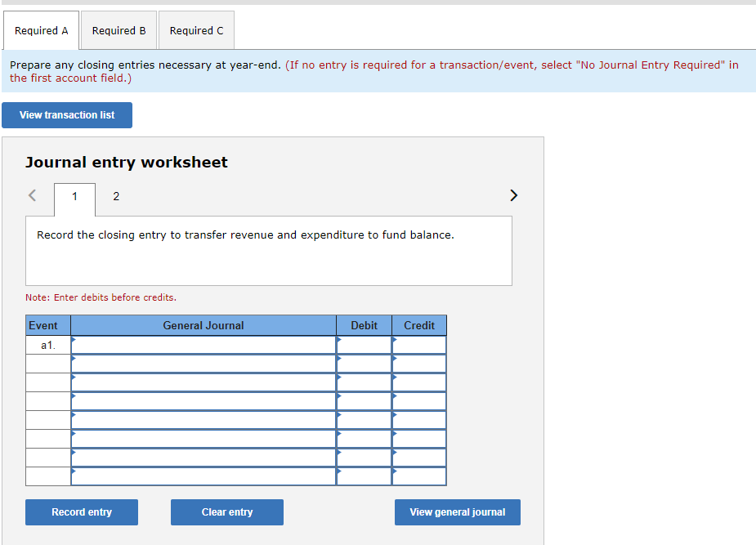Switch to the Required B tab
This screenshot has height=545, width=756.
(x=119, y=30)
